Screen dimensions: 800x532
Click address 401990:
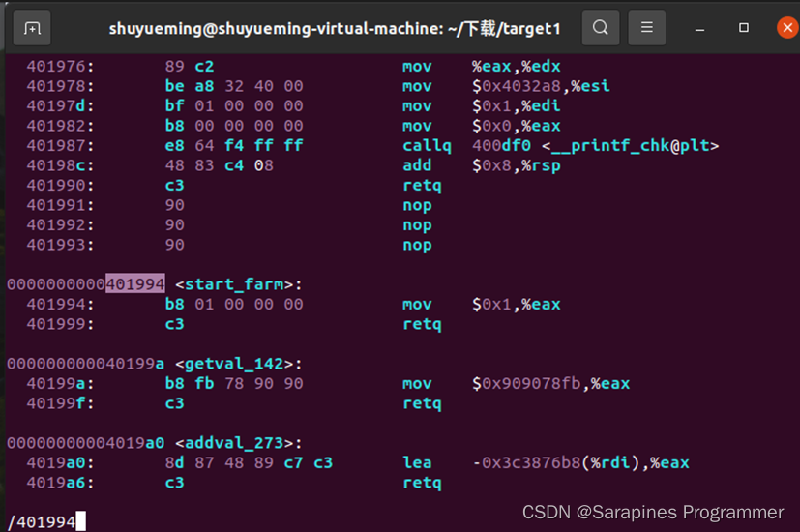61,185
